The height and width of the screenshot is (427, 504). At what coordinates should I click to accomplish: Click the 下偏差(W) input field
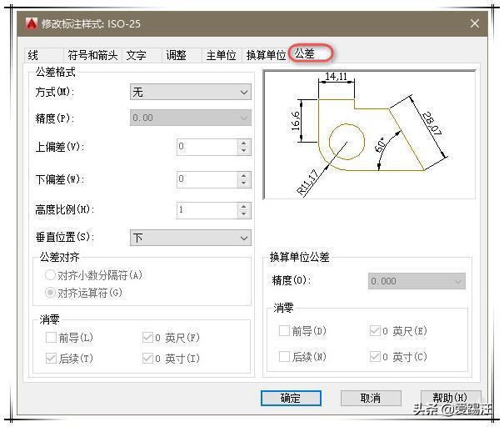coord(207,179)
